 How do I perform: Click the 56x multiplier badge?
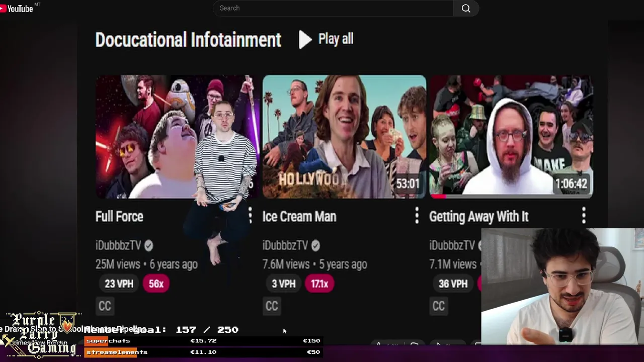coord(156,284)
